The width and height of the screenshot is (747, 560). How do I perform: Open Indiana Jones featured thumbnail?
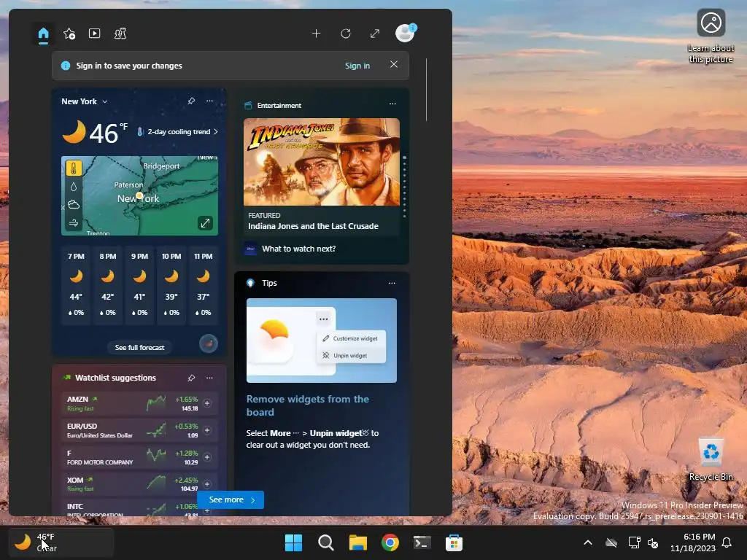point(322,162)
